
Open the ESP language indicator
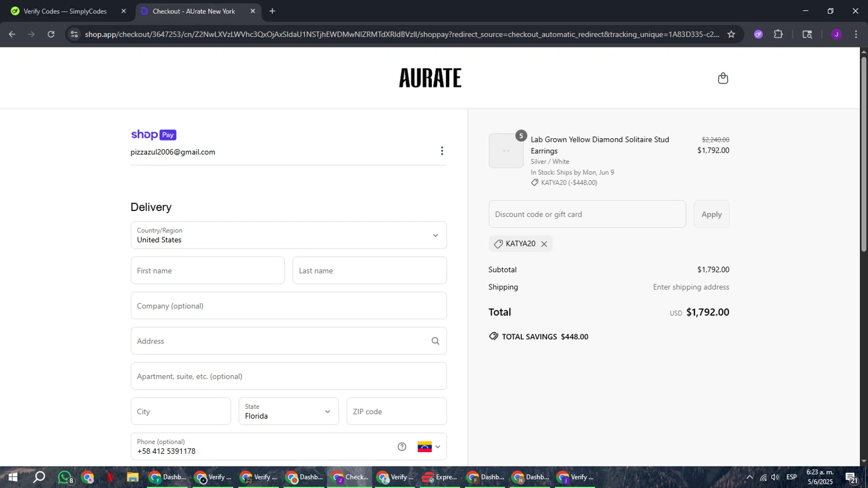(x=792, y=478)
